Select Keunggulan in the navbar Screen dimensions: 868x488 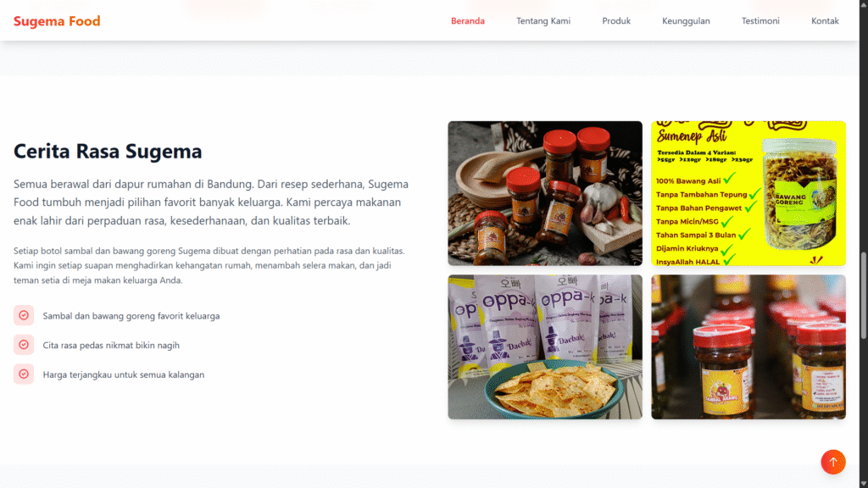coord(686,21)
